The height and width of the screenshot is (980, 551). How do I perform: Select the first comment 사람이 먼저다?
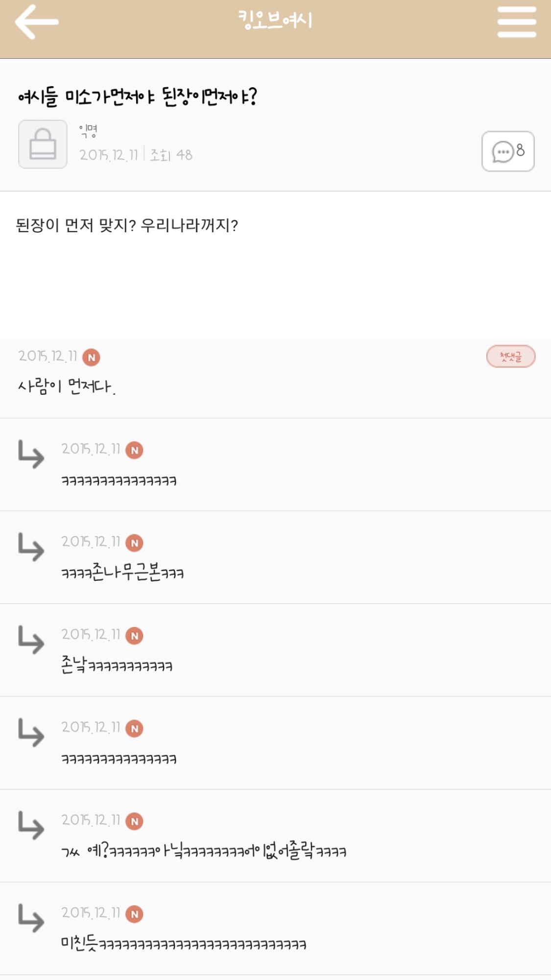[67, 387]
